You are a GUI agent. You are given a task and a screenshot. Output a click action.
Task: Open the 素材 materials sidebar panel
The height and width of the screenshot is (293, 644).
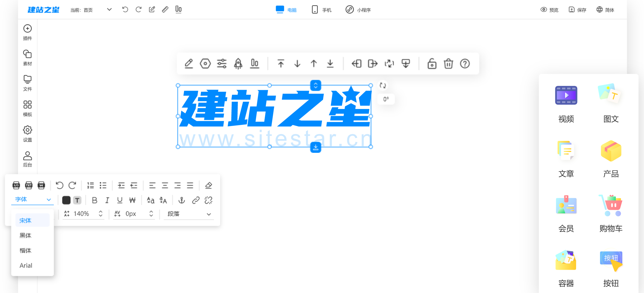point(27,58)
